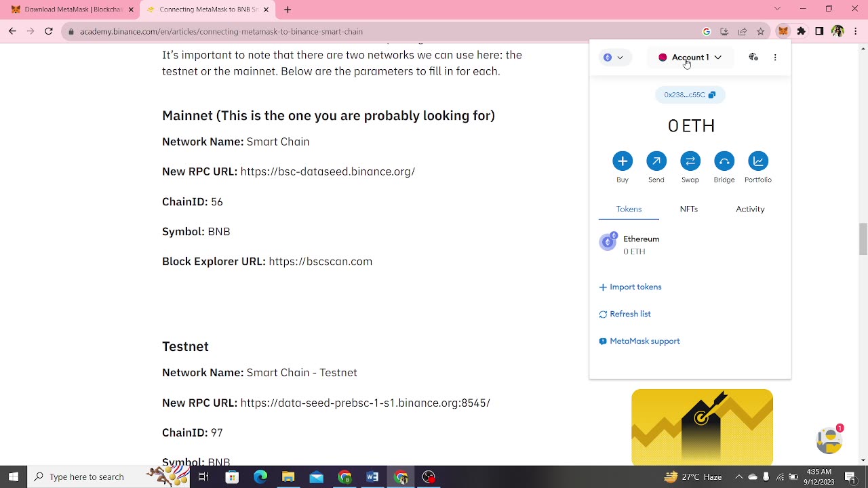Image resolution: width=868 pixels, height=488 pixels.
Task: Click the browser back arrow
Action: (12, 31)
